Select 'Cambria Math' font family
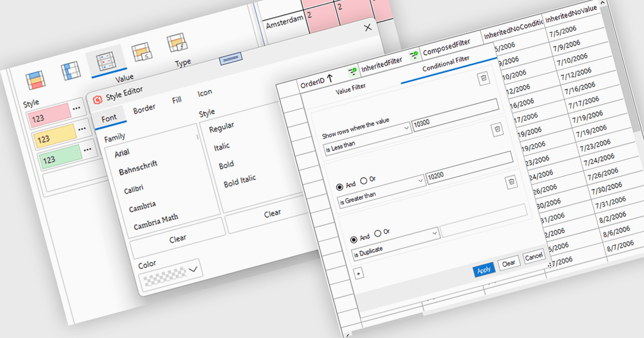The image size is (644, 338). 156,221
